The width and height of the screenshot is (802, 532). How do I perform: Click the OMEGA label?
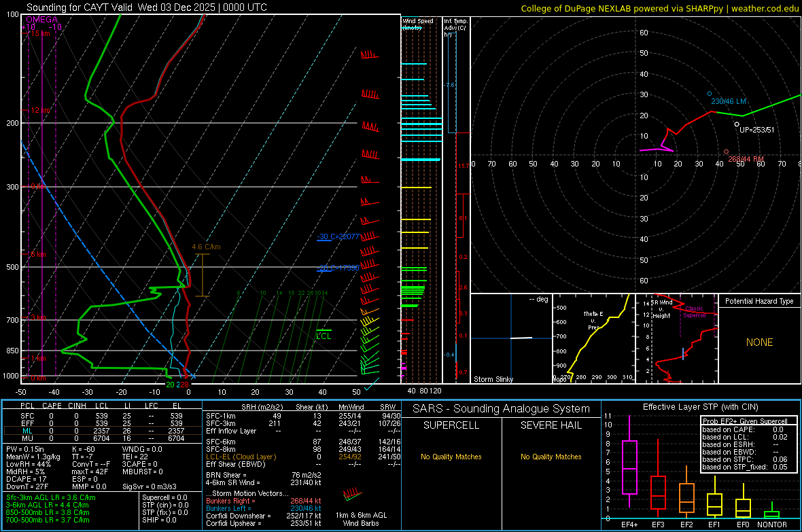42,20
